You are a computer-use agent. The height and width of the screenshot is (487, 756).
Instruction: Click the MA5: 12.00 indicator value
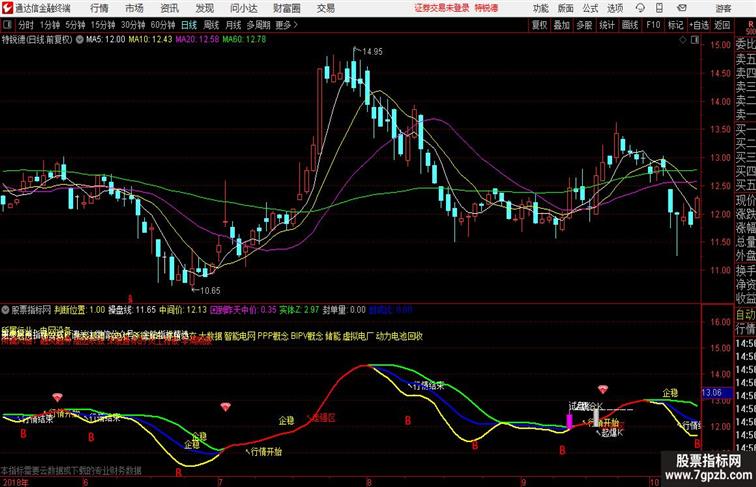point(106,40)
